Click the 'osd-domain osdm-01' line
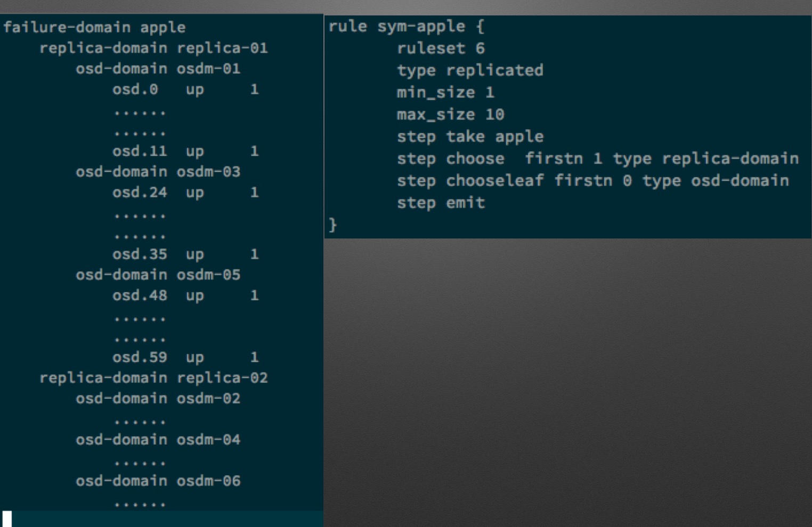This screenshot has height=527, width=812. [x=158, y=69]
